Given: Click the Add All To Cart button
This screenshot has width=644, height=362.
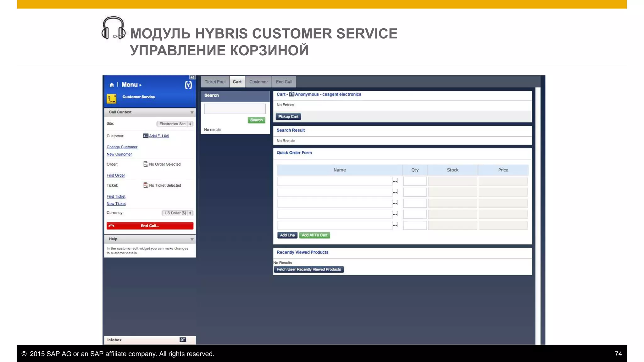Looking at the screenshot, I should (314, 235).
